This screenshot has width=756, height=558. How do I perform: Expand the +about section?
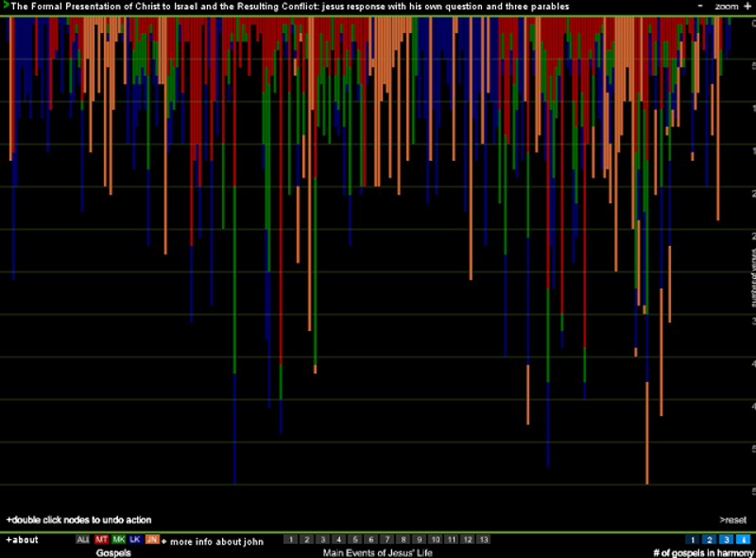[x=22, y=540]
